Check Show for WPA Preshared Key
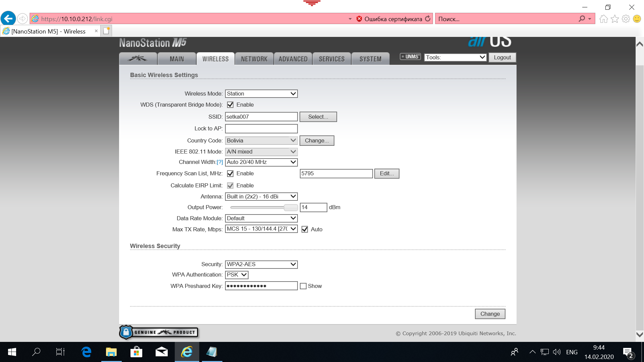 303,286
